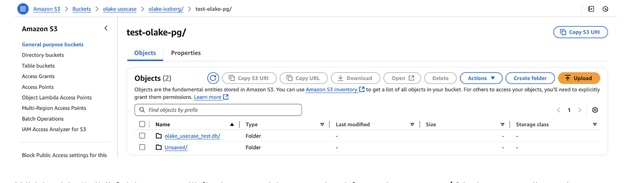
Task: Switch to the Properties tab
Action: point(186,53)
